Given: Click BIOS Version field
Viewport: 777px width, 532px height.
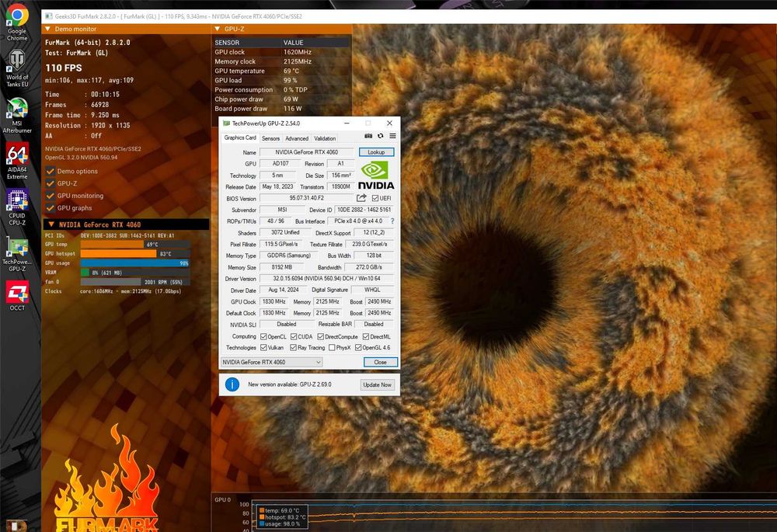Looking at the screenshot, I should point(307,198).
